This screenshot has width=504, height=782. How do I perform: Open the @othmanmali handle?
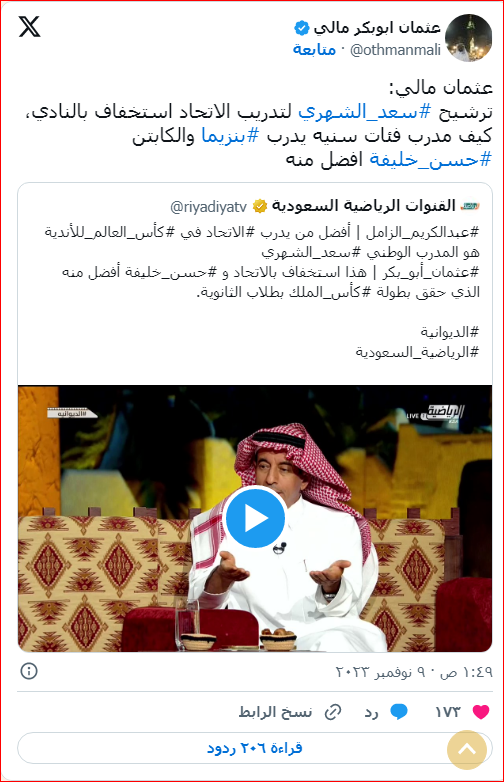coord(395,50)
